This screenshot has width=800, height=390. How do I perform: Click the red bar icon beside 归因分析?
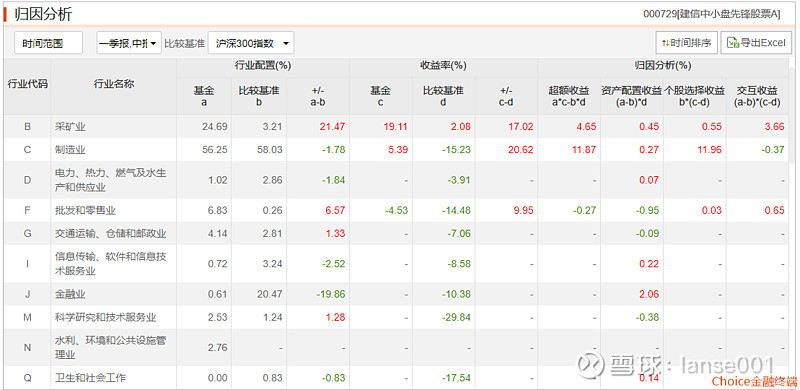pos(6,14)
